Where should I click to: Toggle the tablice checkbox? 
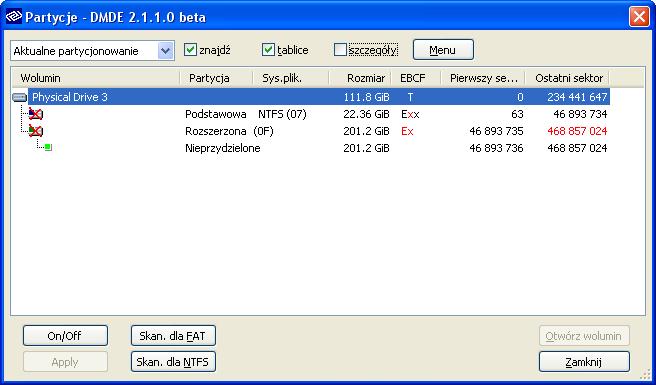(268, 50)
